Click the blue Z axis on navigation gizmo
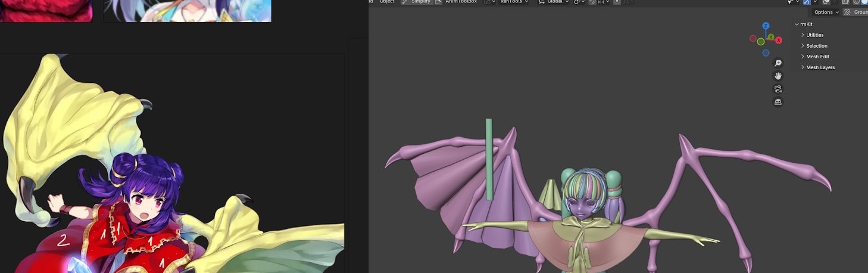Viewport: 868px width, 273px height. point(766,26)
